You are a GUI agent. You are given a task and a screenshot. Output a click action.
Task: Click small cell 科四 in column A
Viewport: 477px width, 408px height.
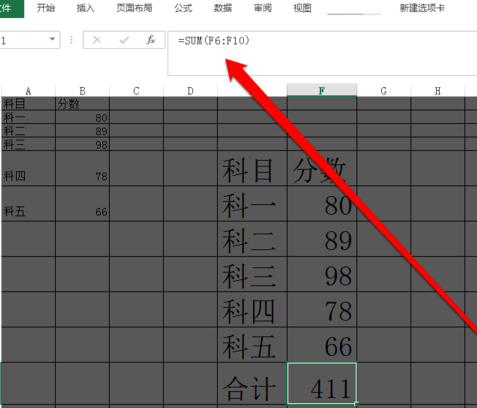click(28, 168)
